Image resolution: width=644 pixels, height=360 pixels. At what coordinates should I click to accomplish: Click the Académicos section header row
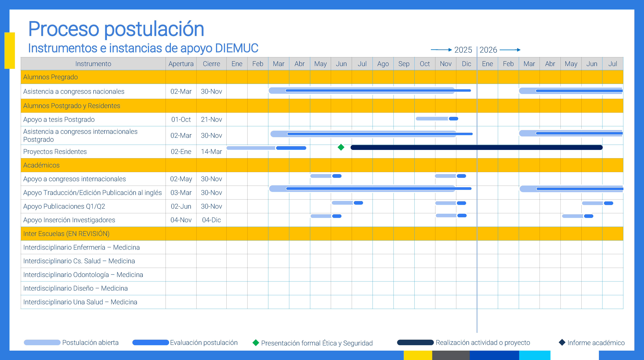coord(41,165)
